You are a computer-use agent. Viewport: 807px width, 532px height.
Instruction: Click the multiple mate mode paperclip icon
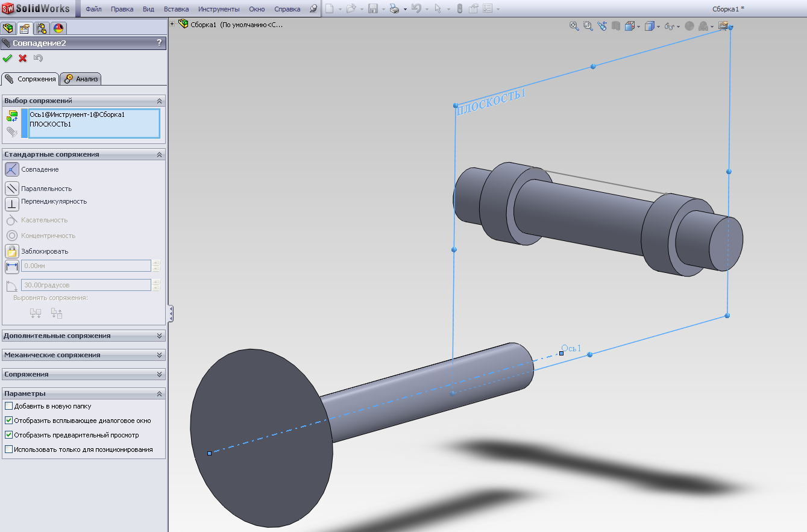pos(12,131)
